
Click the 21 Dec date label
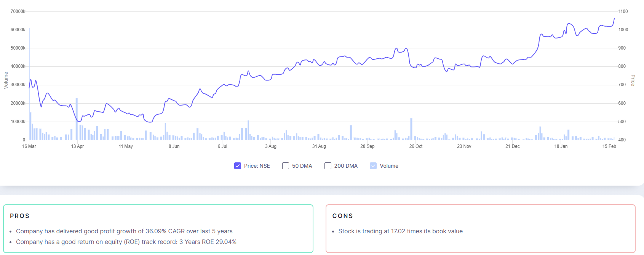point(513,146)
